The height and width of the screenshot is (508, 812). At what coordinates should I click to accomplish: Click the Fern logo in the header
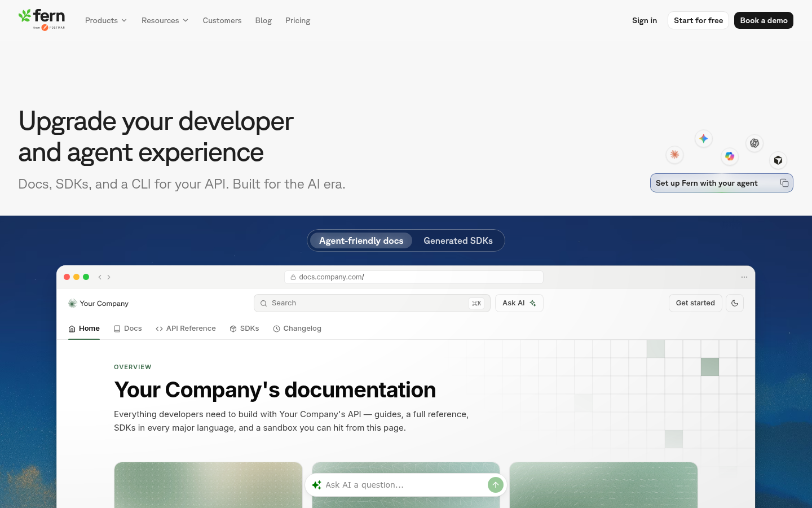pos(42,20)
